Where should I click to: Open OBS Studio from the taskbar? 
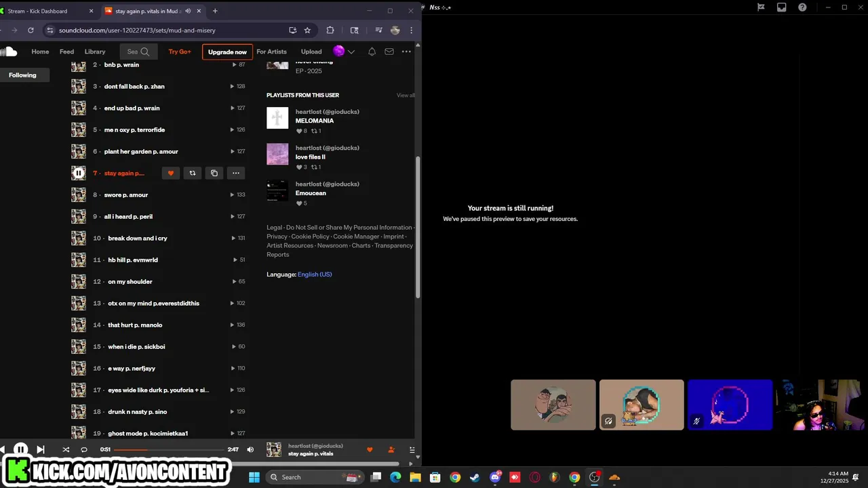click(x=595, y=477)
